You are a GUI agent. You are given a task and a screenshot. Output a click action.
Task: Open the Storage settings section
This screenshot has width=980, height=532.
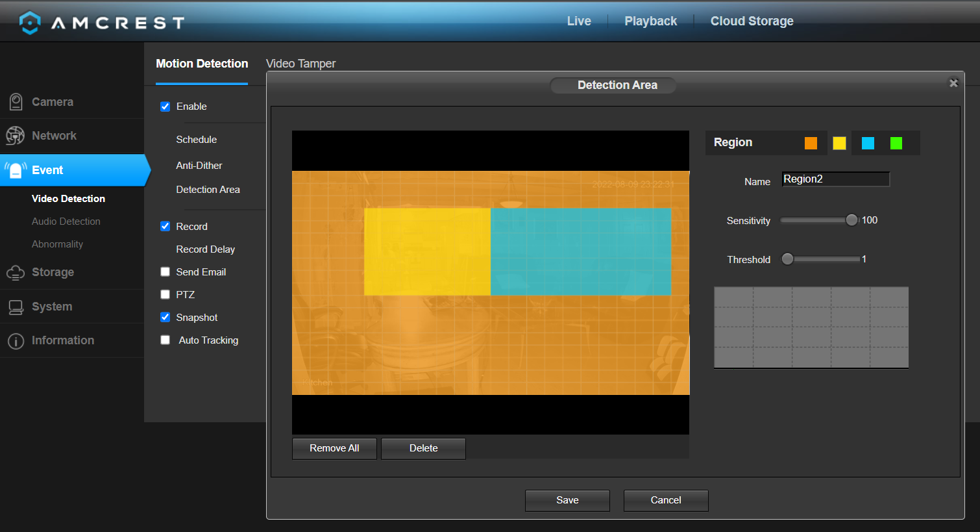[x=53, y=272]
